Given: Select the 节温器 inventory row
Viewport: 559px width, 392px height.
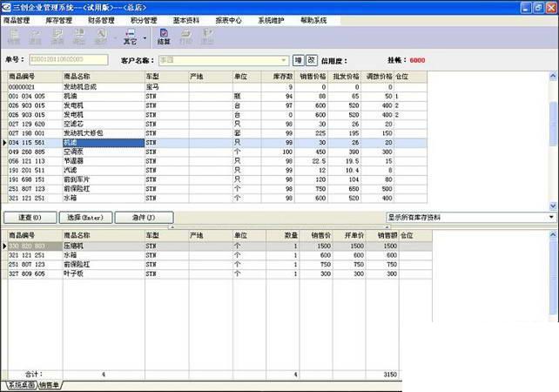Looking at the screenshot, I should pyautogui.click(x=217, y=161).
